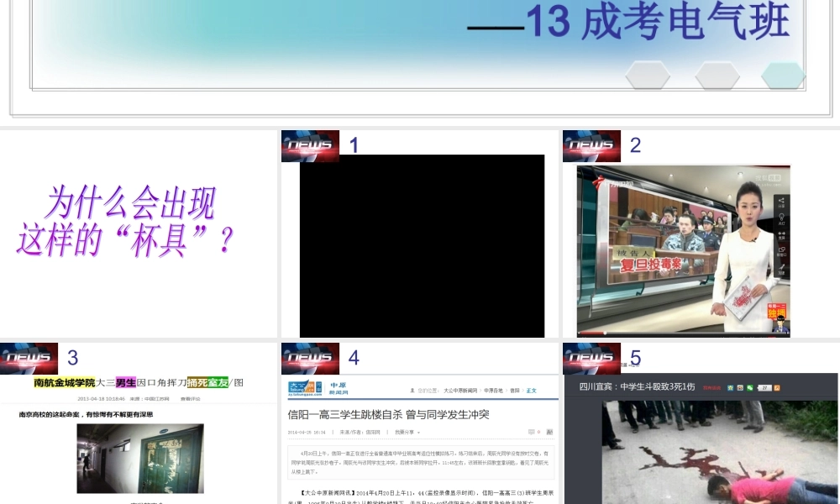The image size is (840, 504).
Task: Select the news anchor video on slide 2
Action: coord(684,251)
